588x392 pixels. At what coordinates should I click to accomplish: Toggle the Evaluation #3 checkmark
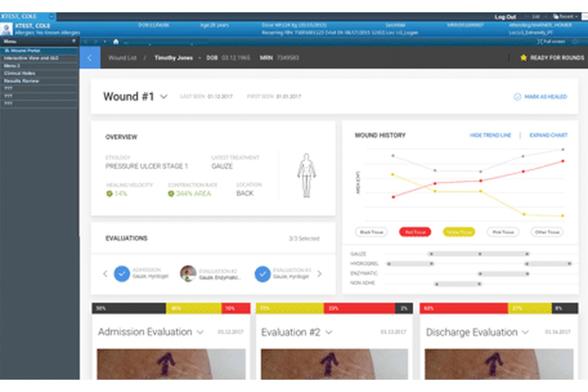tap(263, 274)
